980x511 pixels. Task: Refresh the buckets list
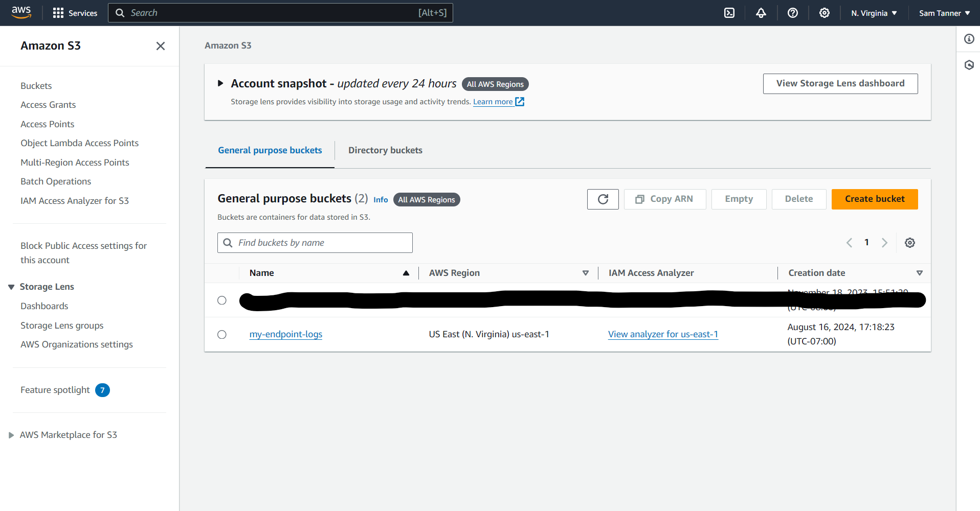point(603,199)
